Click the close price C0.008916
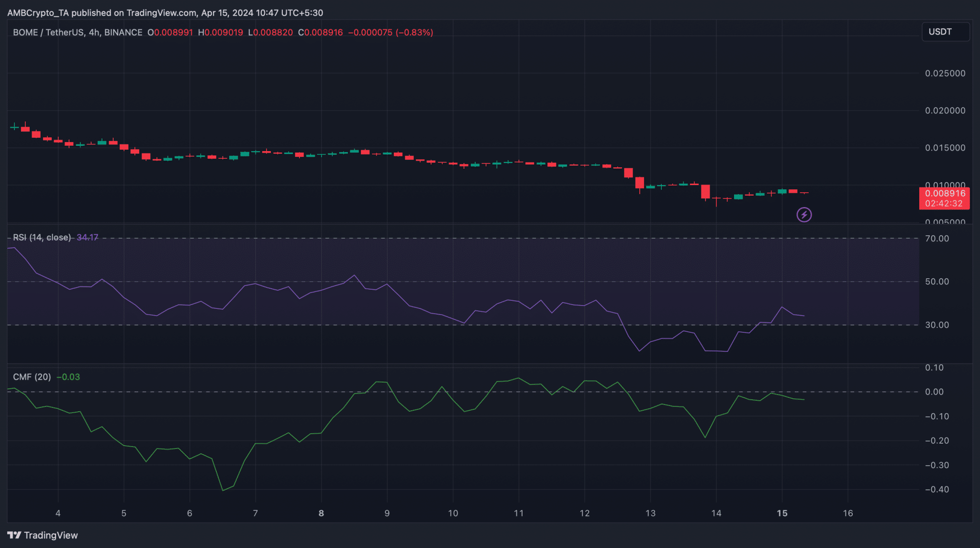 (321, 32)
